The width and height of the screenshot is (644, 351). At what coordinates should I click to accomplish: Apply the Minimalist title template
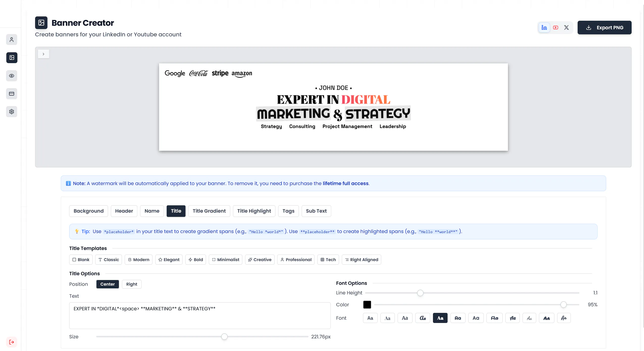pyautogui.click(x=225, y=260)
